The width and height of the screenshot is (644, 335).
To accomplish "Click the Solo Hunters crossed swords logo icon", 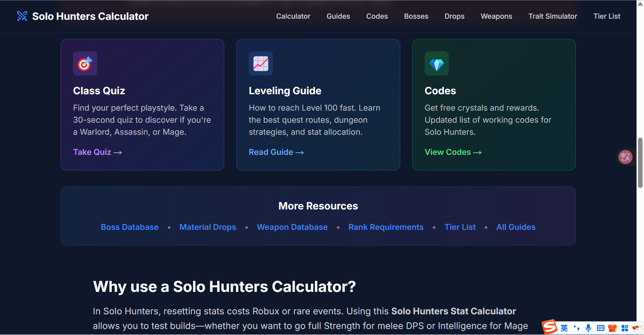I will click(x=22, y=16).
